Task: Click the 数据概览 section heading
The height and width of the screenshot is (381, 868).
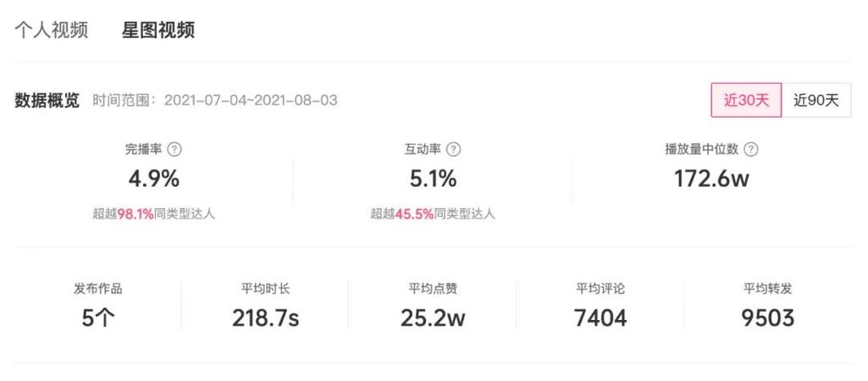Action: [47, 100]
